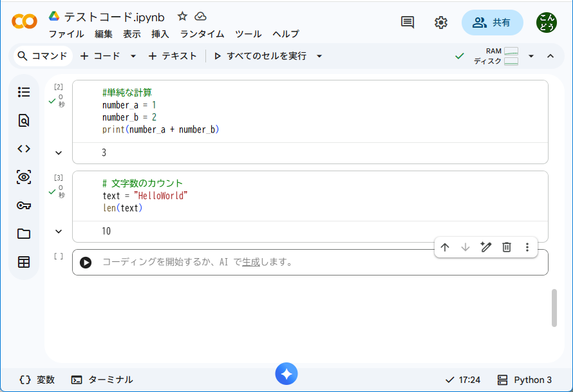Delete the cell with trash icon
The height and width of the screenshot is (392, 573).
point(507,247)
